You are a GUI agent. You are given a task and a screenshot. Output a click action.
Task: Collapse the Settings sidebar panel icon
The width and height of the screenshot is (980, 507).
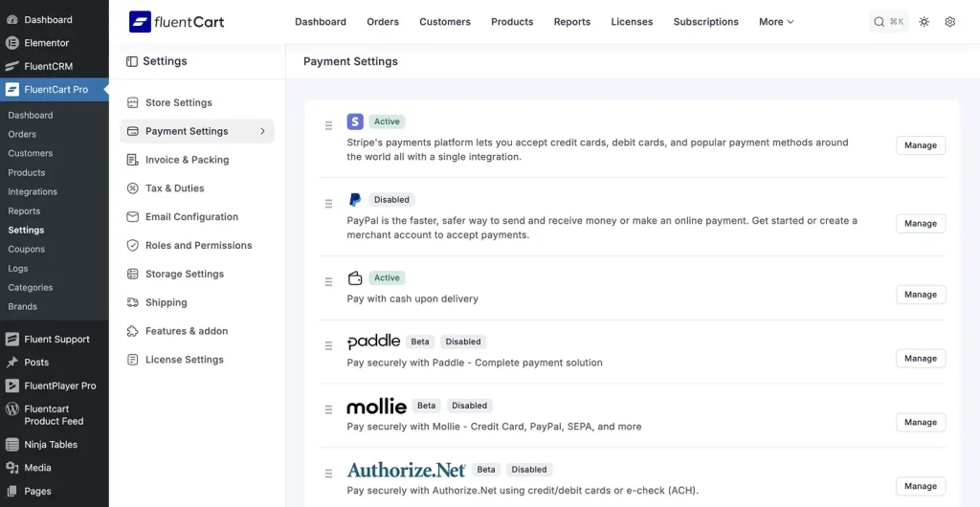pos(132,61)
